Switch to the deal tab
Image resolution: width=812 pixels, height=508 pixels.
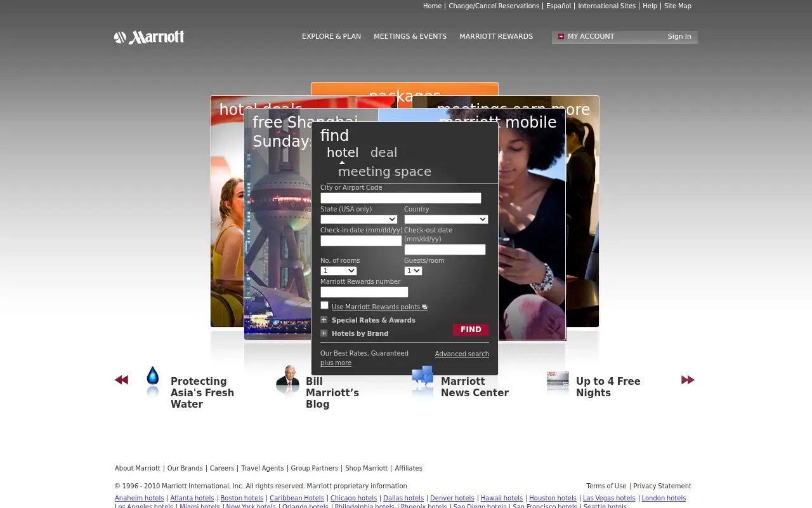(384, 152)
